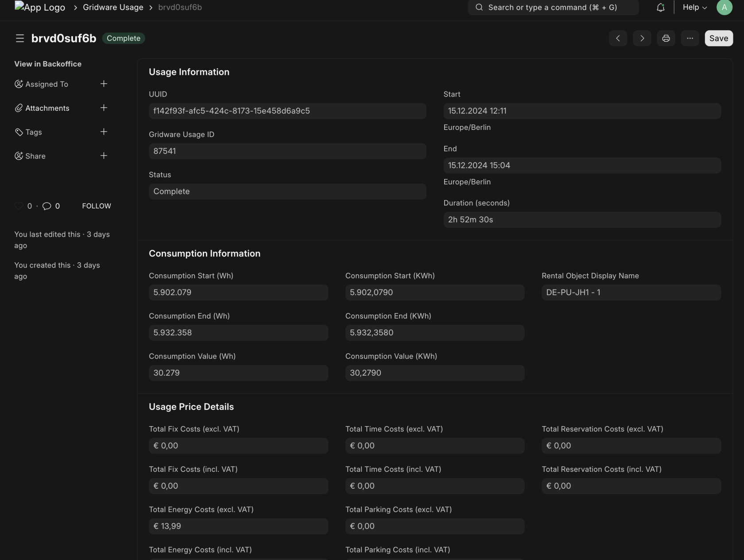Go to next record arrow
The width and height of the screenshot is (744, 560).
pos(642,39)
